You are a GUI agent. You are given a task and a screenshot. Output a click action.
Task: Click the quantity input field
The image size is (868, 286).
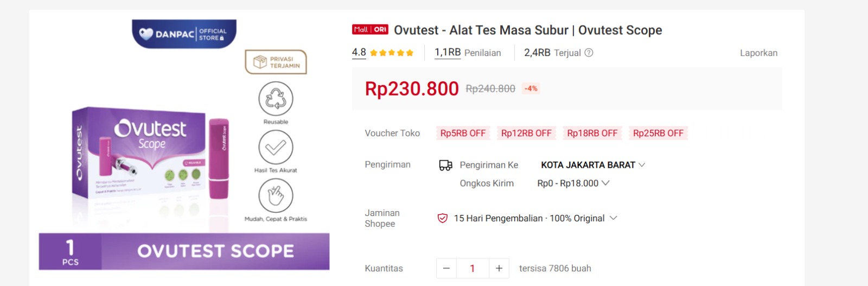(x=472, y=268)
